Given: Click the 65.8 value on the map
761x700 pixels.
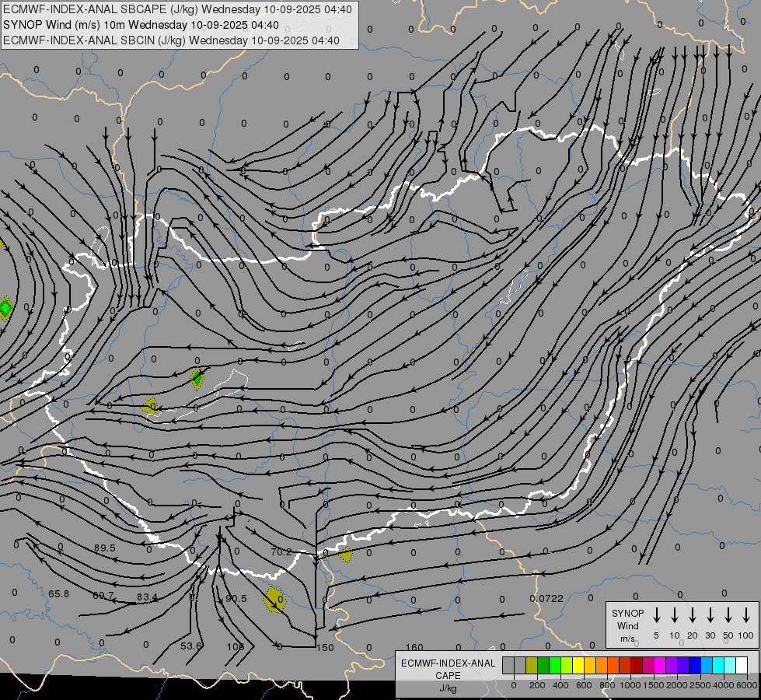Looking at the screenshot, I should (x=59, y=593).
